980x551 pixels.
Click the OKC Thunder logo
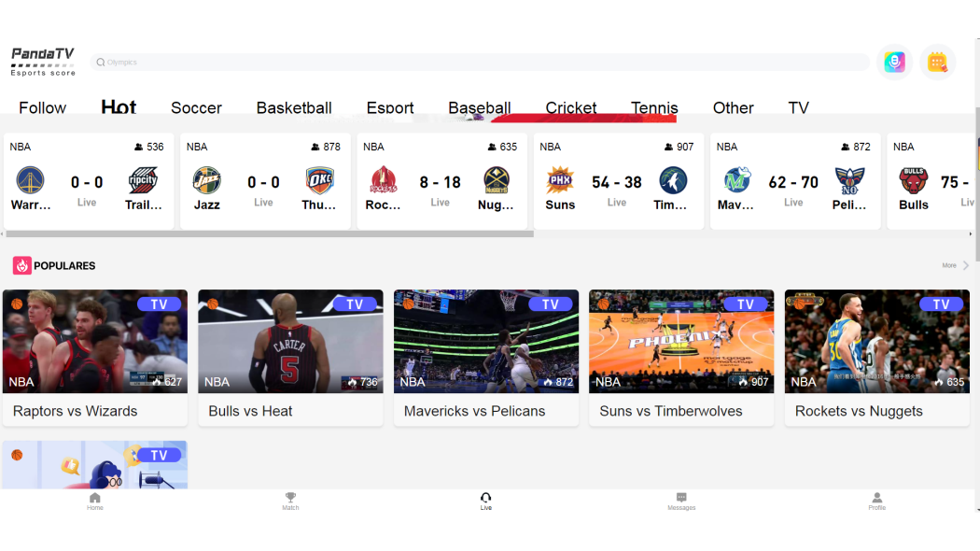[x=319, y=181]
